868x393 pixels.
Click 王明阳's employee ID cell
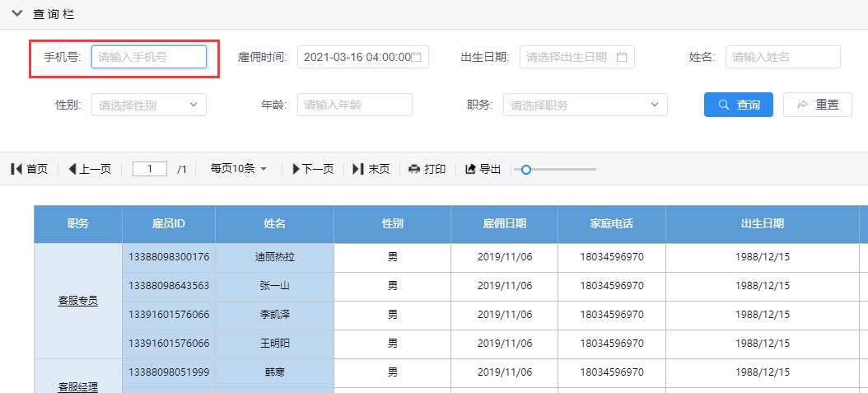169,344
